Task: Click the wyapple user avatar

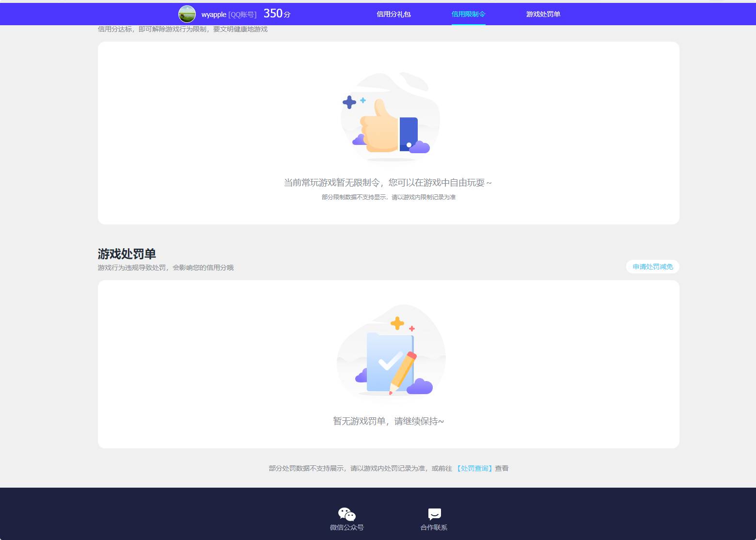Action: tap(187, 14)
